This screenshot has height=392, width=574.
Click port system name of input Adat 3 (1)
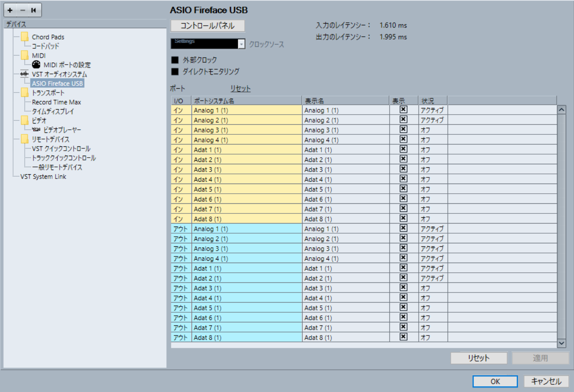tap(247, 169)
